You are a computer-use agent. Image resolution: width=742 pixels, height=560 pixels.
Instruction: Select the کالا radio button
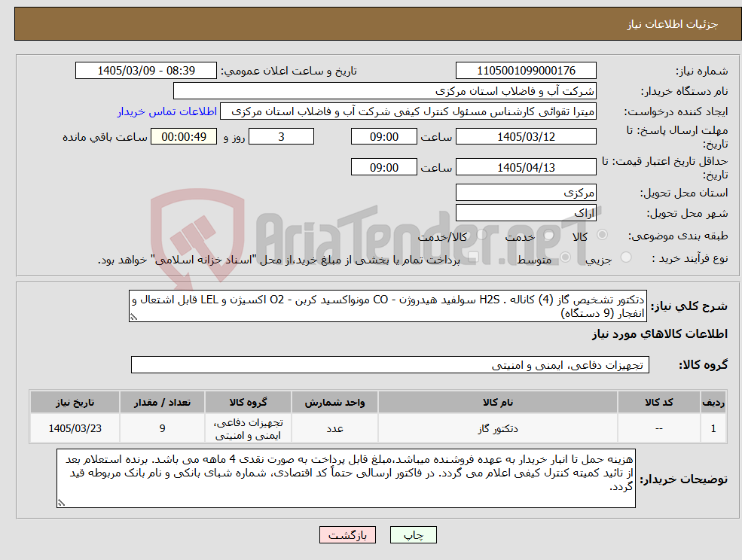[x=603, y=235]
